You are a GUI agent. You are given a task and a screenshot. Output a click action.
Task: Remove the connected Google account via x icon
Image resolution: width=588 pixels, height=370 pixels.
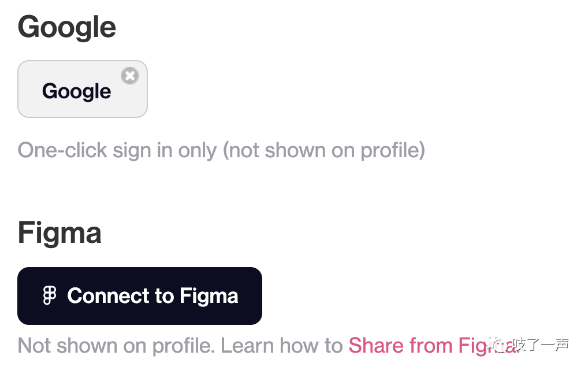pyautogui.click(x=131, y=75)
